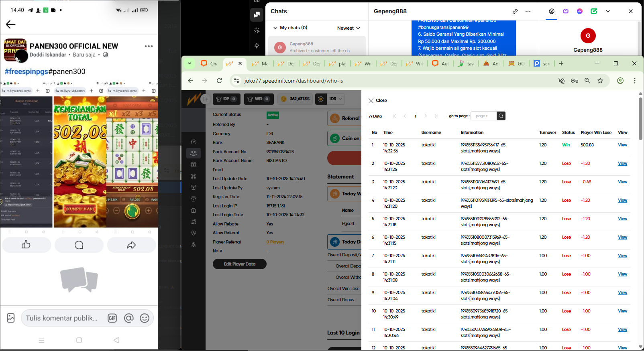Toggle the muted site sound icon
The width and height of the screenshot is (644, 351).
(x=562, y=81)
